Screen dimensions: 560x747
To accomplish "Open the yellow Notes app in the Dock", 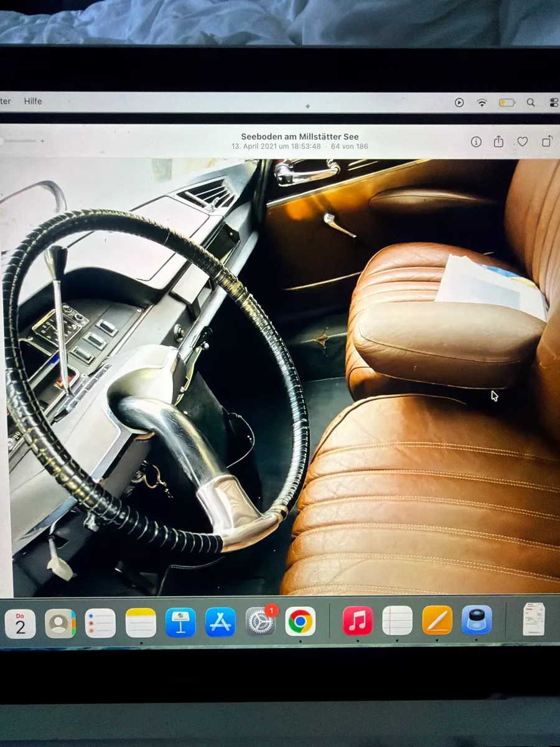I will point(141,623).
